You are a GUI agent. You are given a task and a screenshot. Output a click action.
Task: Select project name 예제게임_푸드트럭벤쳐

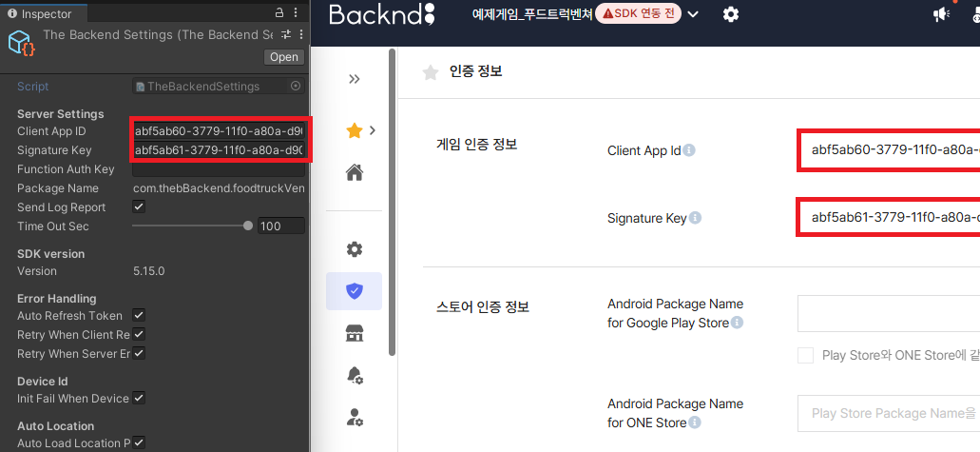tap(531, 14)
